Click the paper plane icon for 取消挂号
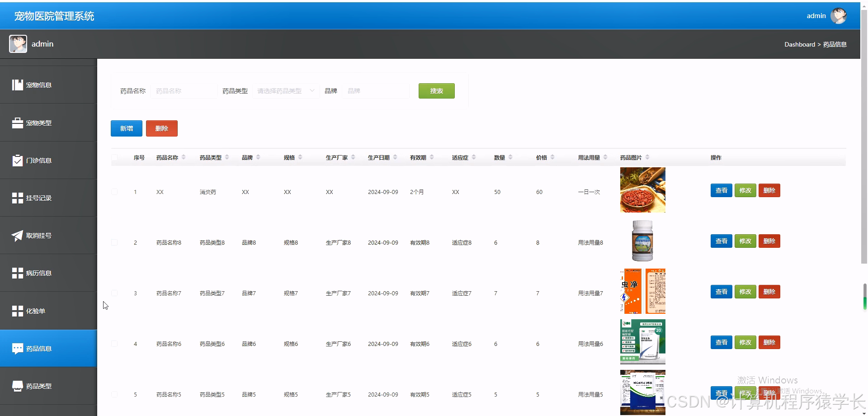 tap(17, 236)
